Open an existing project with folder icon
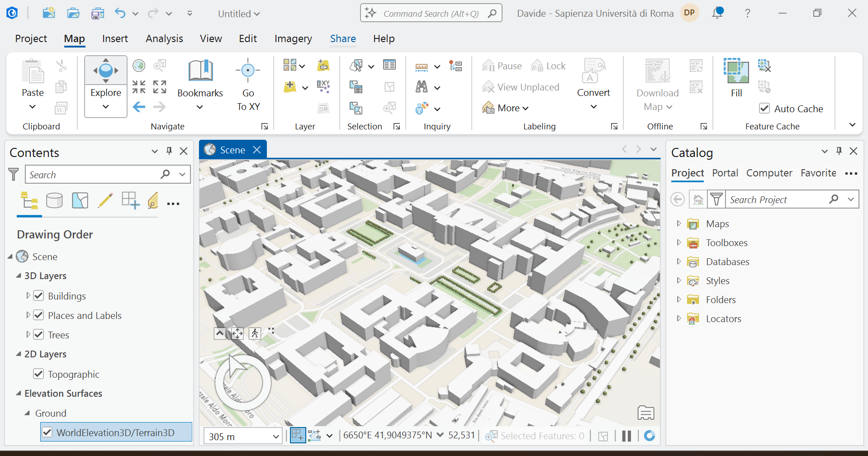 (x=73, y=13)
